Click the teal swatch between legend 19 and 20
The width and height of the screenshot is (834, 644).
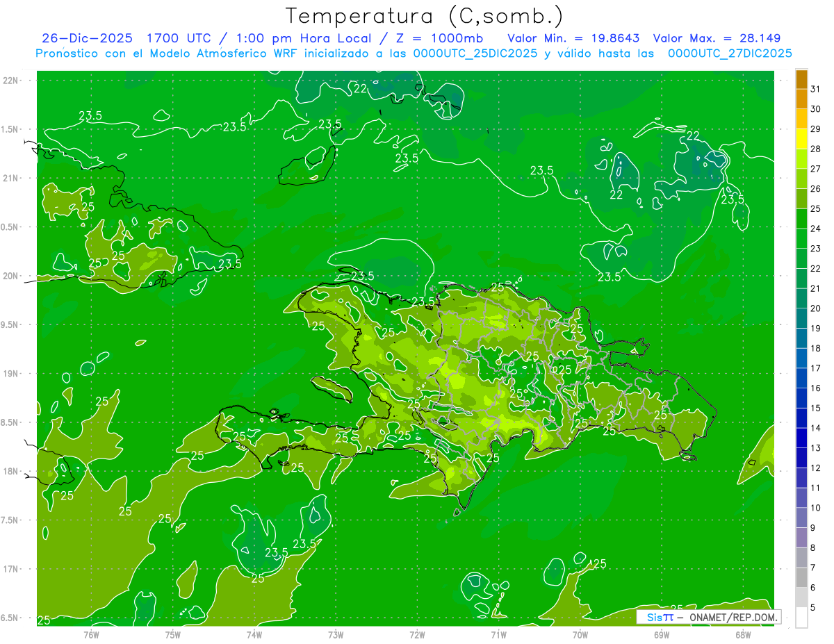[x=801, y=318]
